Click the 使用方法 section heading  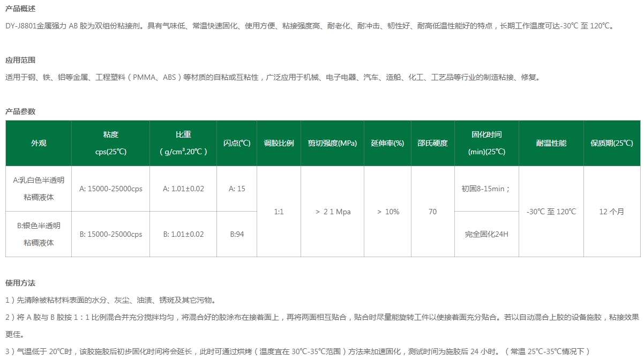tap(20, 283)
